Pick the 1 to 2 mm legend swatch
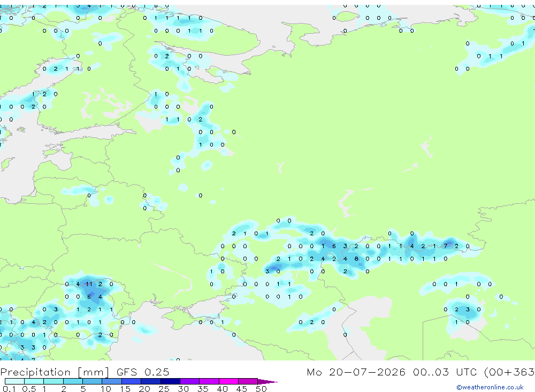 [x=53, y=381]
